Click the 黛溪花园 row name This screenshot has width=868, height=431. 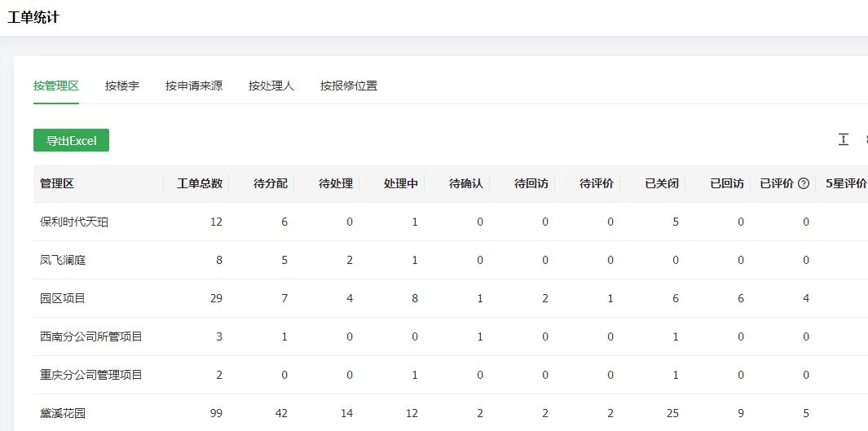[63, 413]
